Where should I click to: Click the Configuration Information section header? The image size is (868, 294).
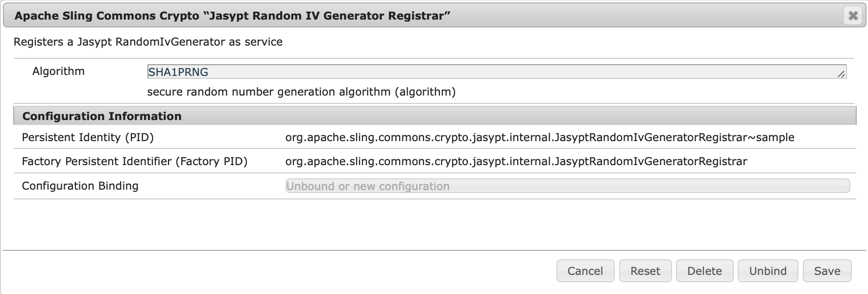[102, 116]
